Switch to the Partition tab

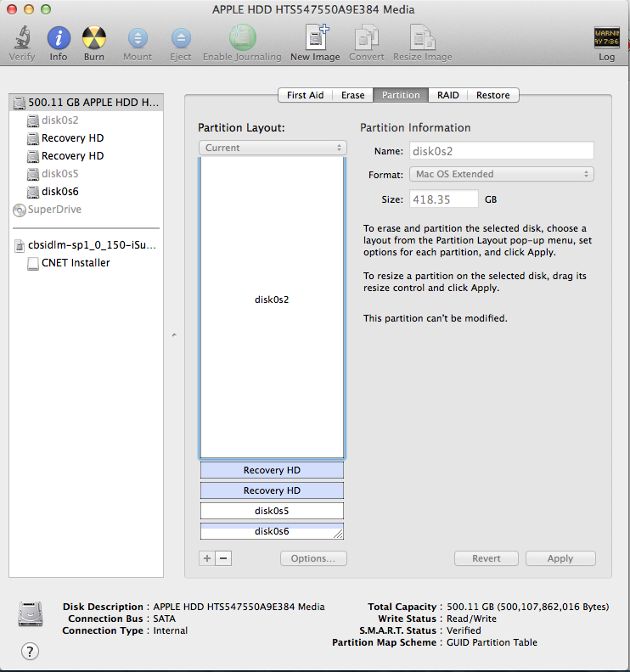point(401,95)
